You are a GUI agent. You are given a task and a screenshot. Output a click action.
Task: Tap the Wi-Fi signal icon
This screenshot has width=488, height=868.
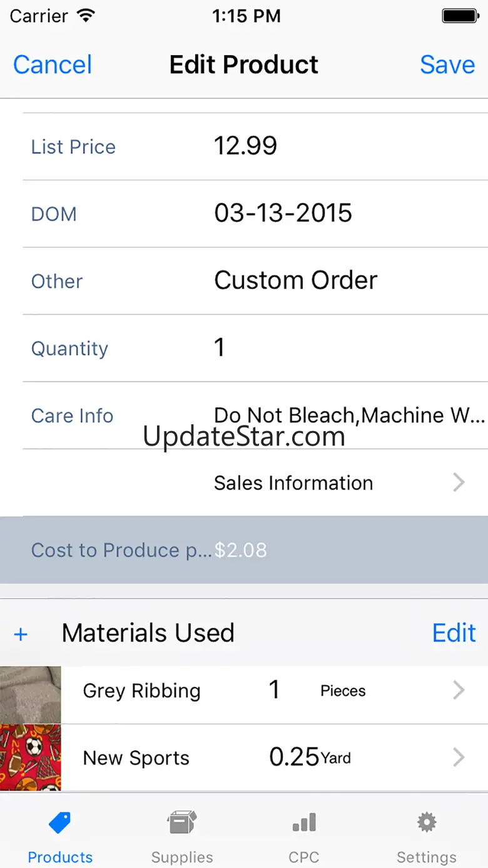[x=85, y=16]
